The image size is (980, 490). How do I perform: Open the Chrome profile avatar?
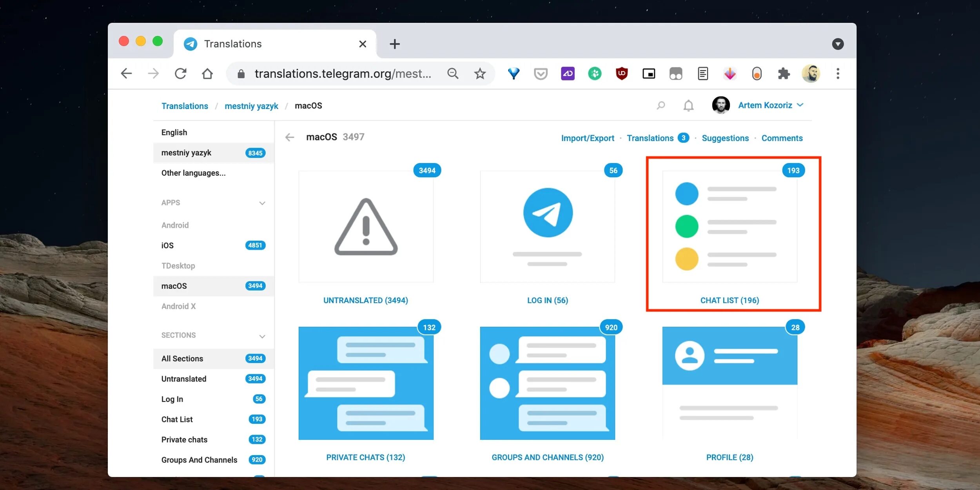pyautogui.click(x=811, y=74)
